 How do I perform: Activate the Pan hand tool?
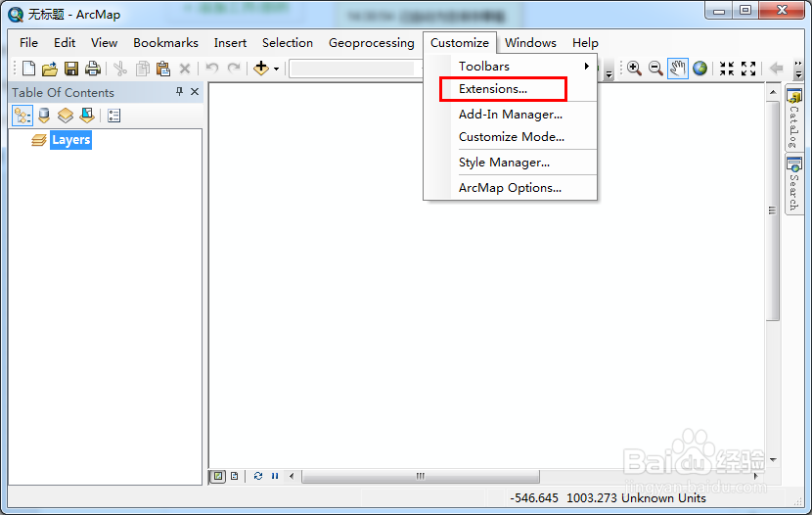pyautogui.click(x=677, y=69)
